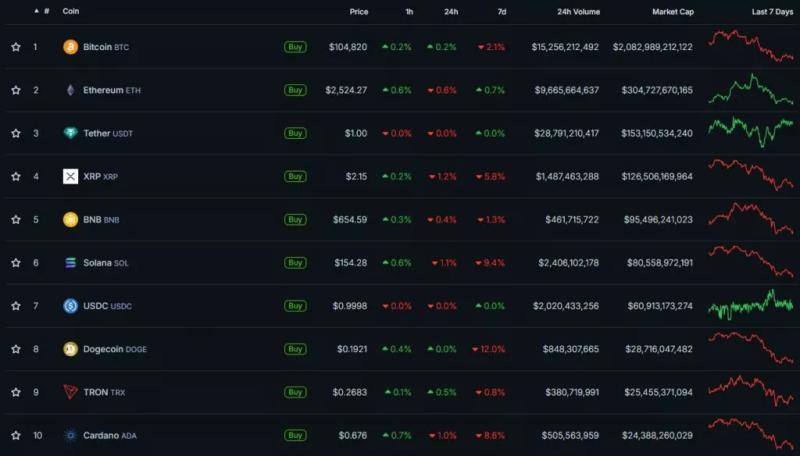Click Buy next to USDC
Viewport: 800px width, 456px height.
295,306
